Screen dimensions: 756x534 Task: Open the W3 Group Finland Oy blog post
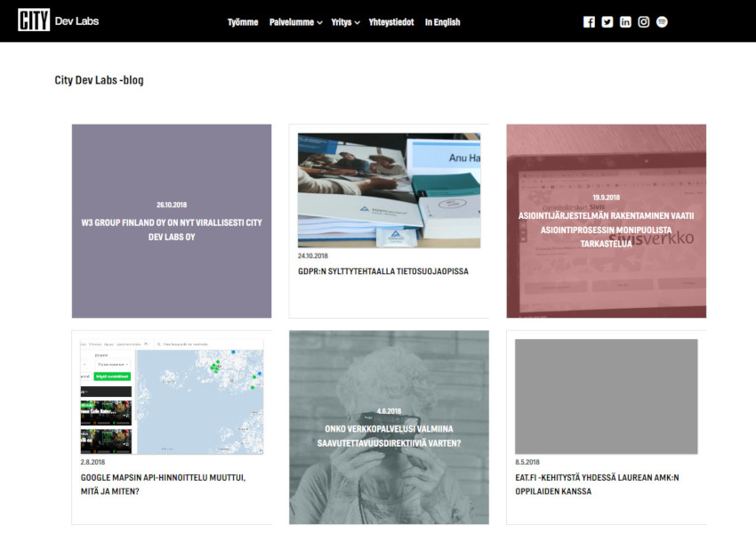click(172, 221)
